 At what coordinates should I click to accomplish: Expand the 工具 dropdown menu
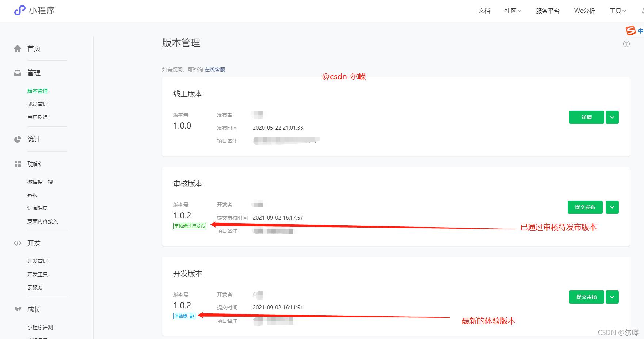click(x=618, y=11)
